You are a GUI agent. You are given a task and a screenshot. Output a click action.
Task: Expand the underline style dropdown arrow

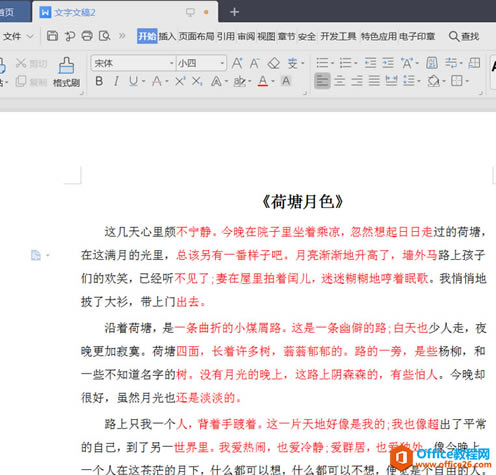[x=144, y=81]
